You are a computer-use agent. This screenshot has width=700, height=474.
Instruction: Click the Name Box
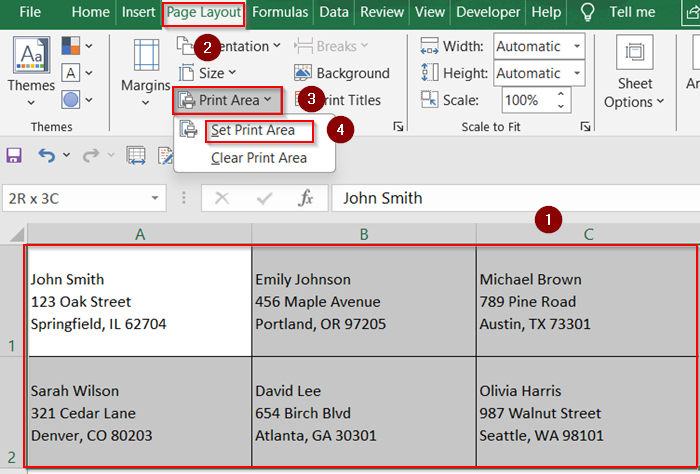tap(76, 199)
